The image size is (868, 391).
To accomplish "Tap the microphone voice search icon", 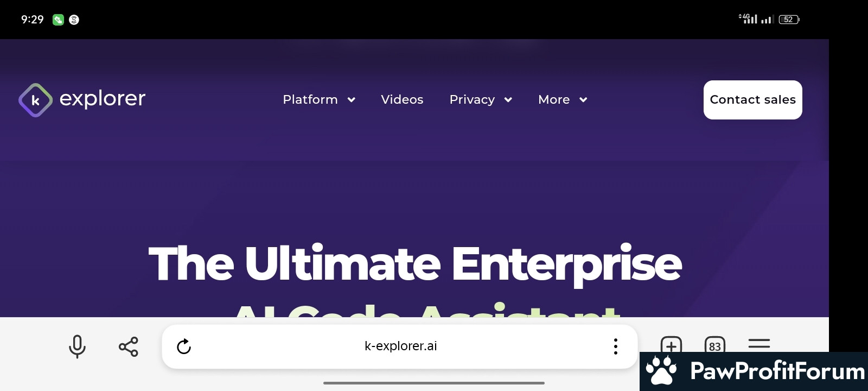I will pyautogui.click(x=77, y=346).
